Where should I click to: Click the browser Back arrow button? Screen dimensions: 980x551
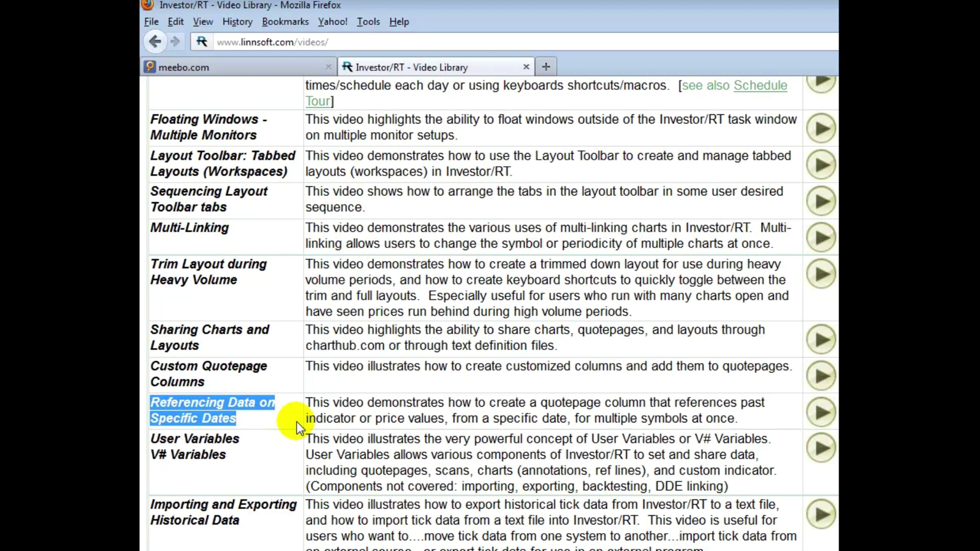(x=155, y=42)
